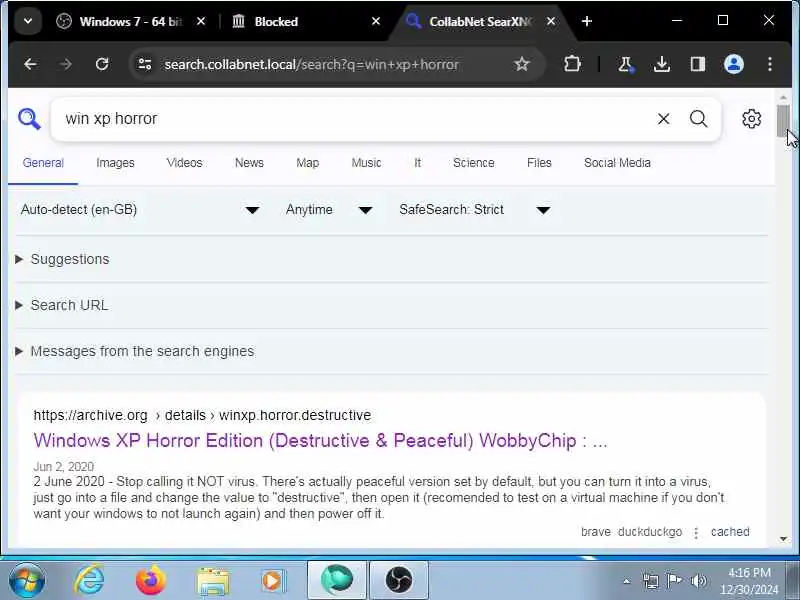Screen dimensions: 800x600
Task: Select the Images search category
Action: pyautogui.click(x=115, y=163)
